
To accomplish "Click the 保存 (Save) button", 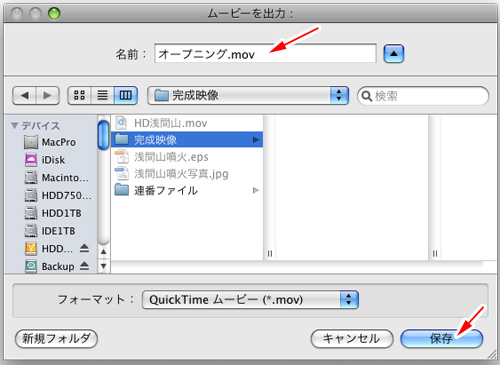I will (441, 339).
